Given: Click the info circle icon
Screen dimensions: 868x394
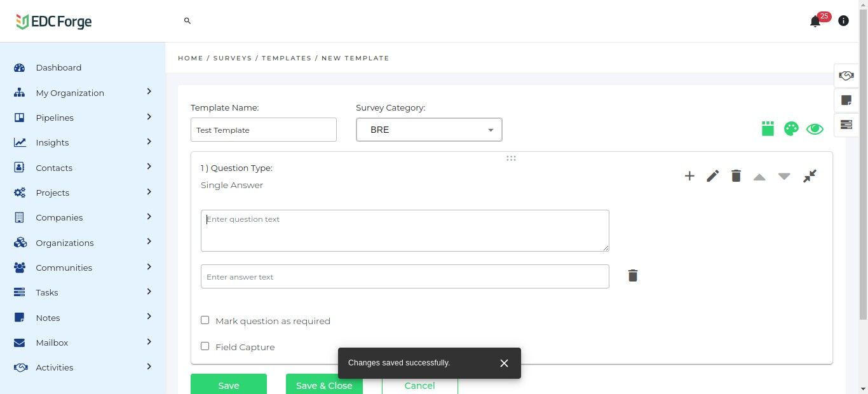Looking at the screenshot, I should (843, 21).
